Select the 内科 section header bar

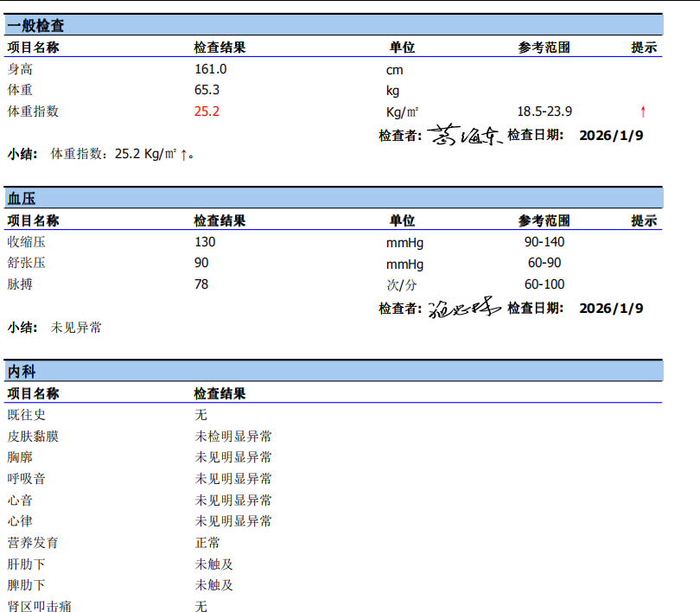[334, 372]
